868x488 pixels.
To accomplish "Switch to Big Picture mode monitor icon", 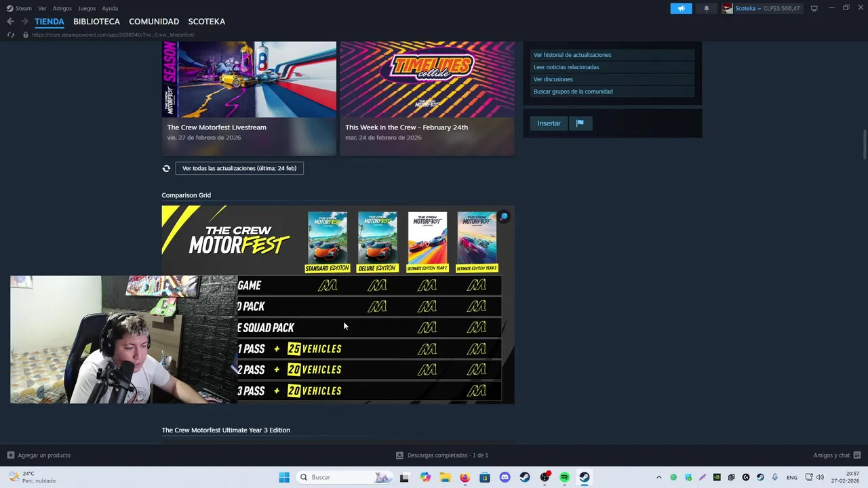I will [814, 8].
